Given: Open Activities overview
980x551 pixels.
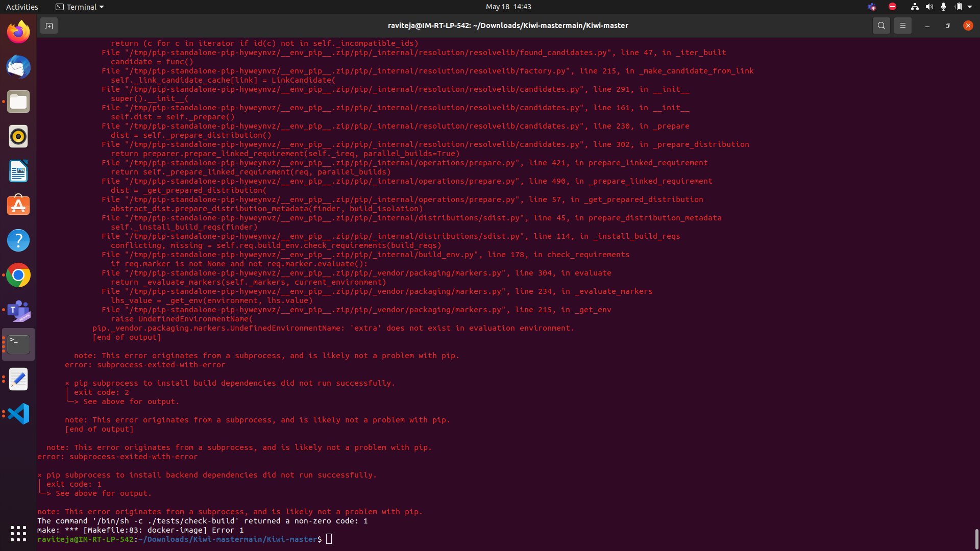Looking at the screenshot, I should tap(22, 7).
